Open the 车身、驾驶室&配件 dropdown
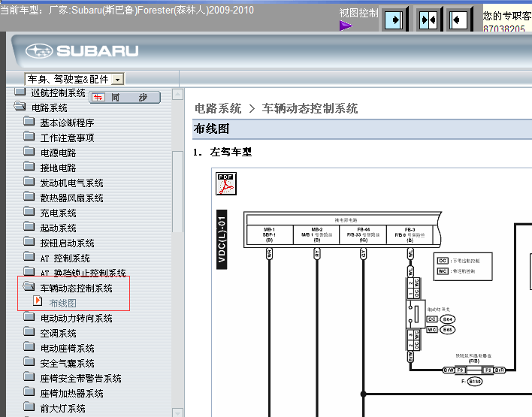The width and height of the screenshot is (532, 417). tap(74, 79)
